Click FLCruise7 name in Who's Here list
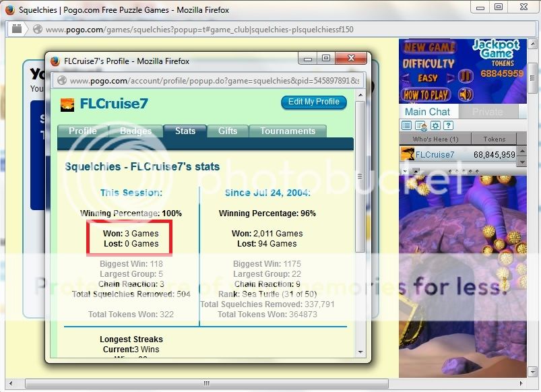 tap(435, 155)
